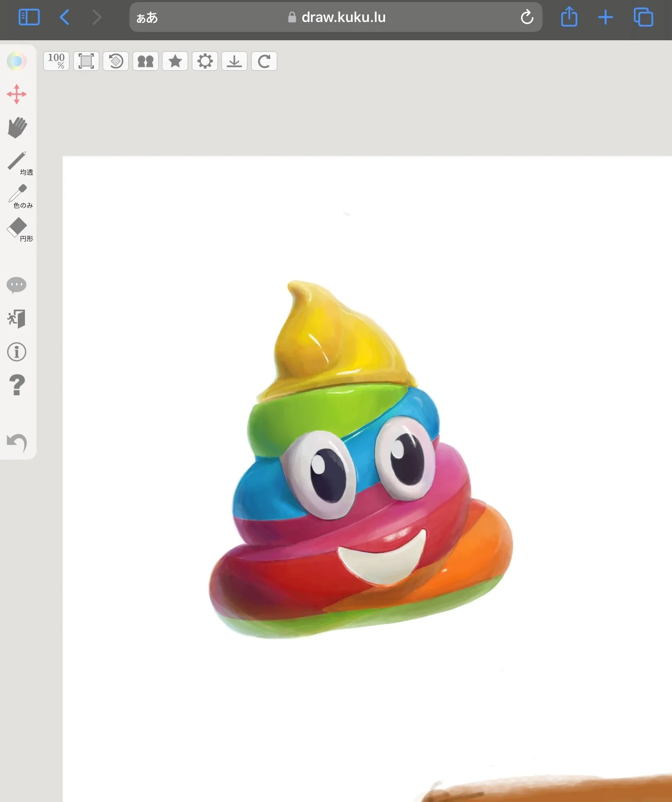Select the eraser tool
The height and width of the screenshot is (802, 672).
pyautogui.click(x=19, y=230)
